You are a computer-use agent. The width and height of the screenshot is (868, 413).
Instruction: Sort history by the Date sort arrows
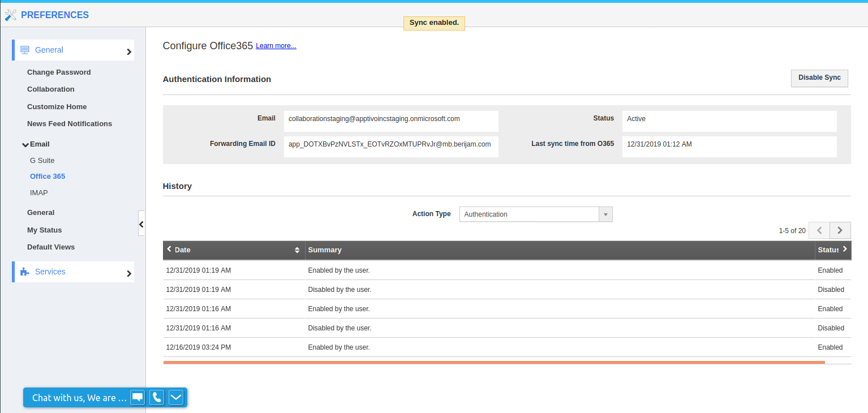[x=297, y=250]
